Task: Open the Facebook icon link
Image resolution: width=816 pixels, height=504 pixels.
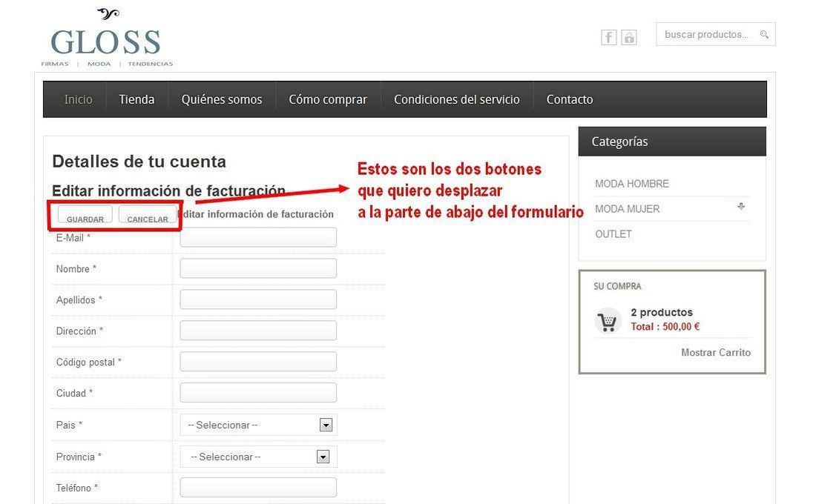Action: coord(609,38)
